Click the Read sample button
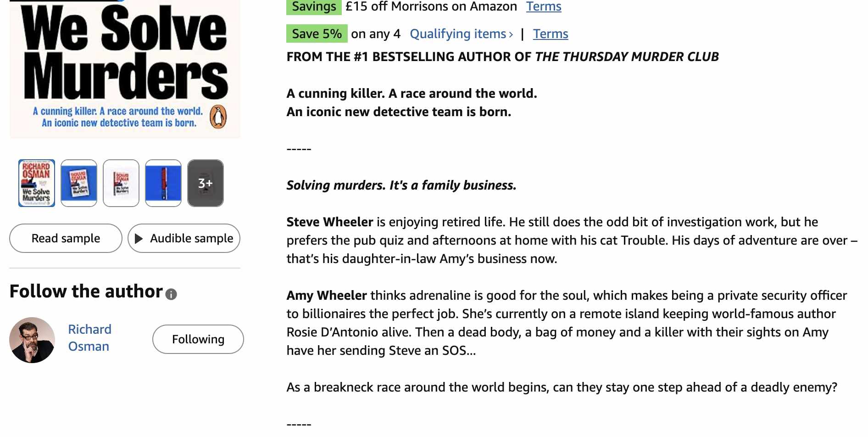Viewport: 868px width, 437px height. point(66,238)
